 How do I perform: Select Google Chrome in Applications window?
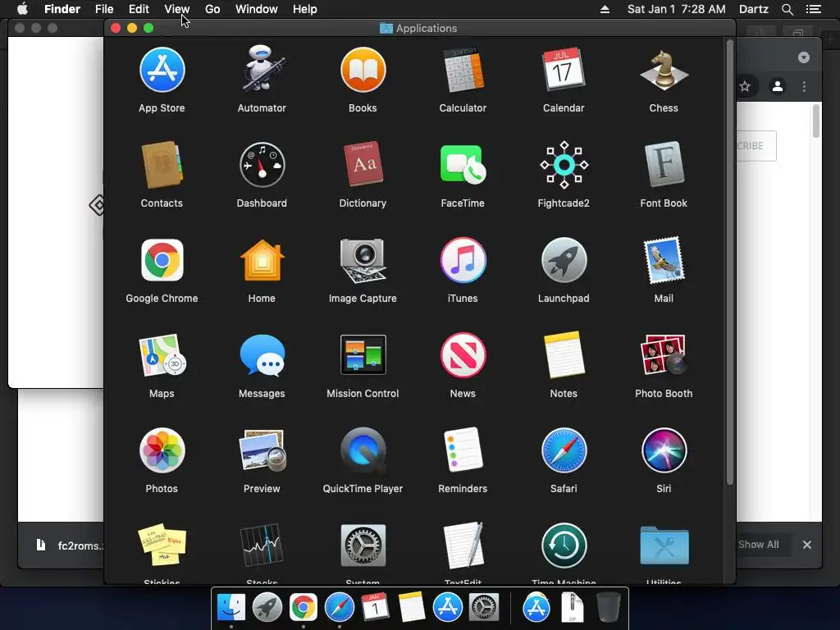point(162,260)
